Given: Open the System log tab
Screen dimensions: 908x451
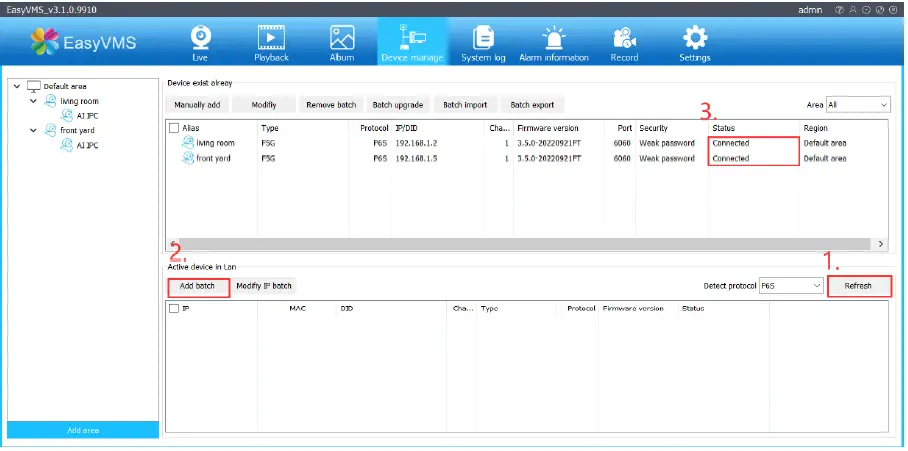Looking at the screenshot, I should (x=483, y=43).
